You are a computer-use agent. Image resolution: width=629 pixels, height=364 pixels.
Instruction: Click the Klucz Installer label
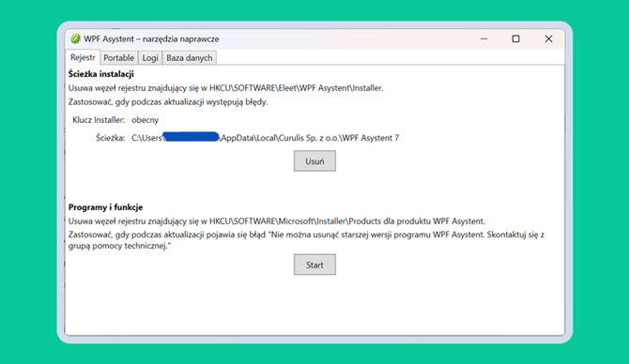coord(99,120)
